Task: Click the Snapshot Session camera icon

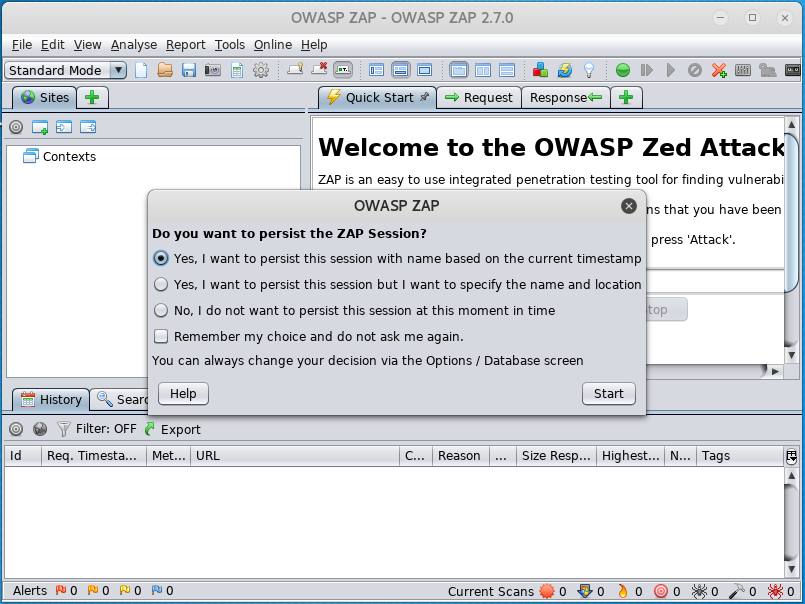Action: (213, 70)
